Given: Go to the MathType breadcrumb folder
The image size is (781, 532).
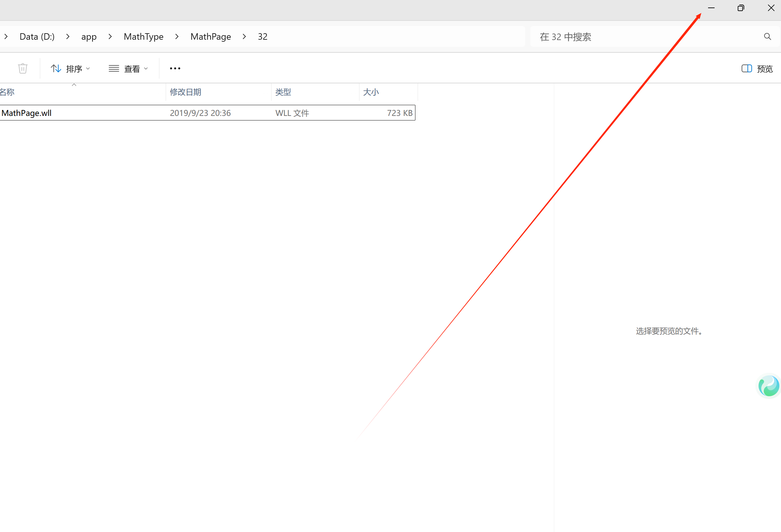Looking at the screenshot, I should [x=144, y=37].
